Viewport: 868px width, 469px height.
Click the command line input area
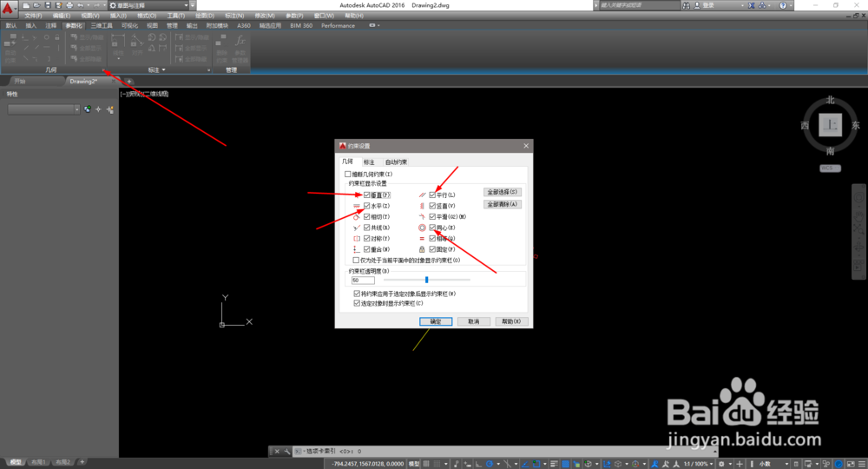(503, 452)
